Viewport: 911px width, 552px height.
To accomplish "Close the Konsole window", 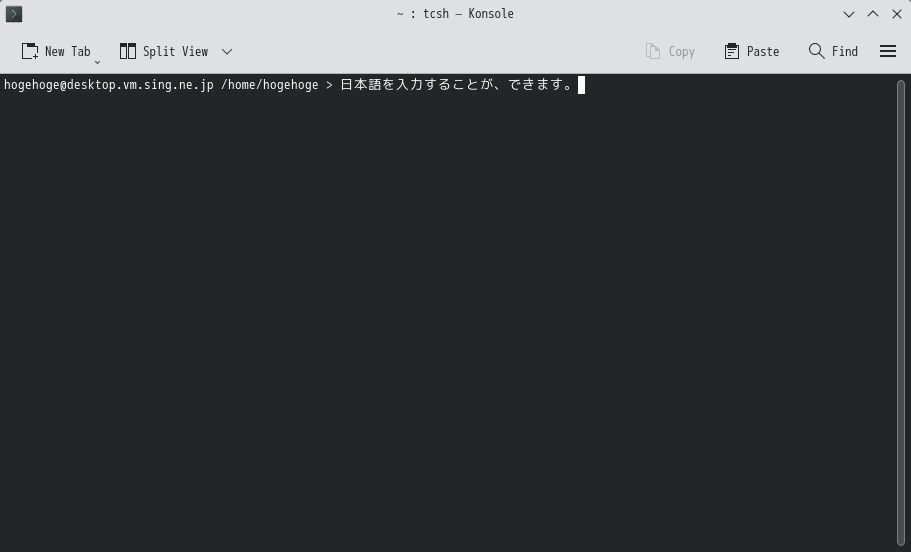I will click(896, 14).
